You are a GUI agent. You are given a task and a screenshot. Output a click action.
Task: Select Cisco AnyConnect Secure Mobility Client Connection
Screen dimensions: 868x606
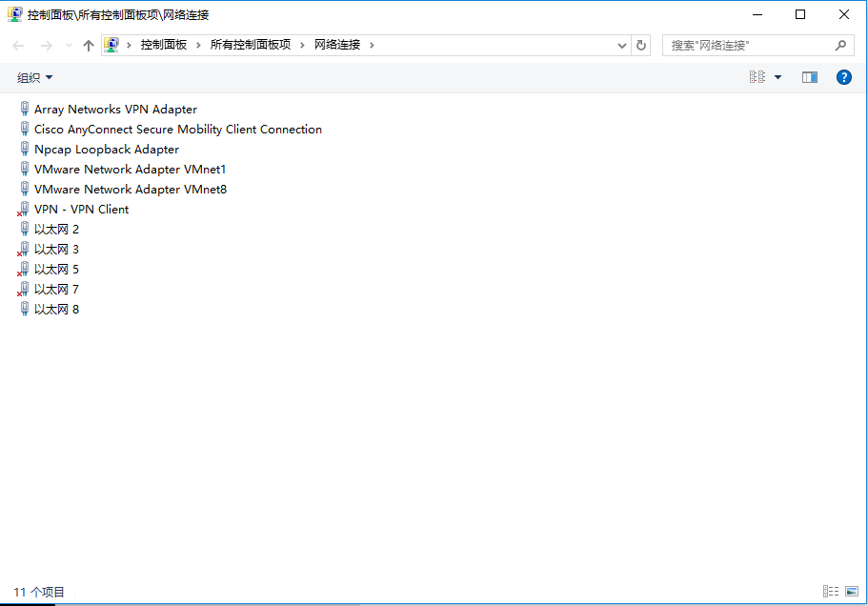[177, 129]
